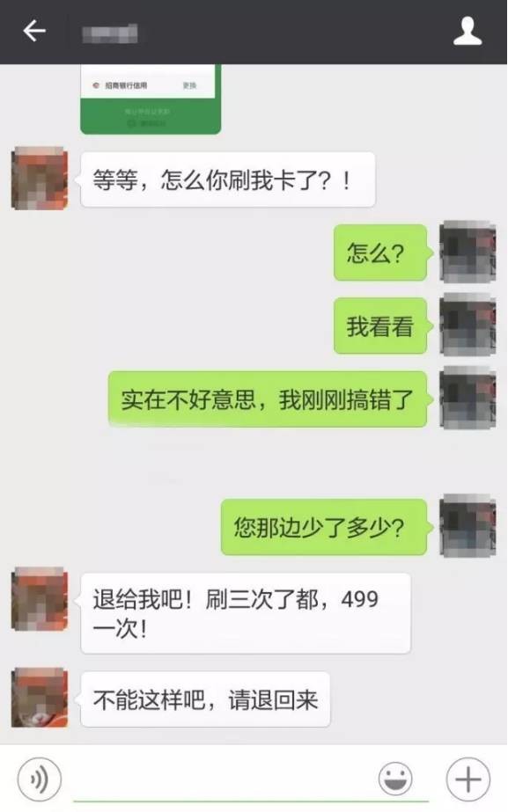Select the 实在不好意思，我刚刚搞错了 bubble
508x812 pixels.
[268, 399]
